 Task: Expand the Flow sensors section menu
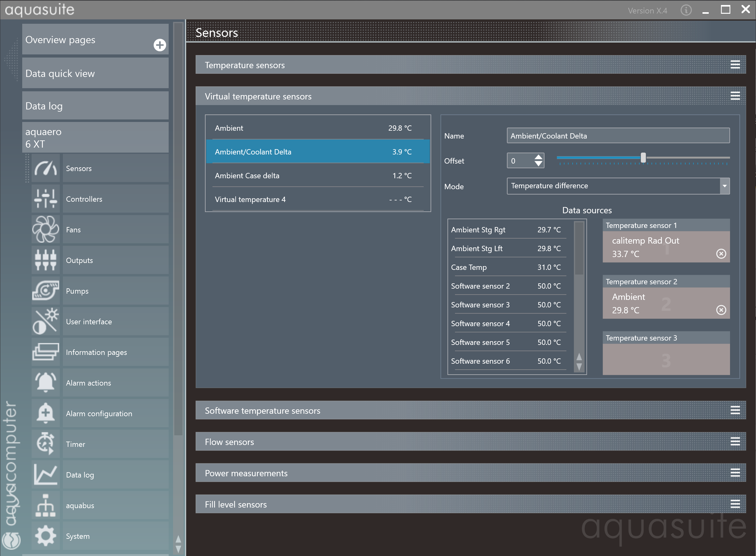pyautogui.click(x=735, y=441)
